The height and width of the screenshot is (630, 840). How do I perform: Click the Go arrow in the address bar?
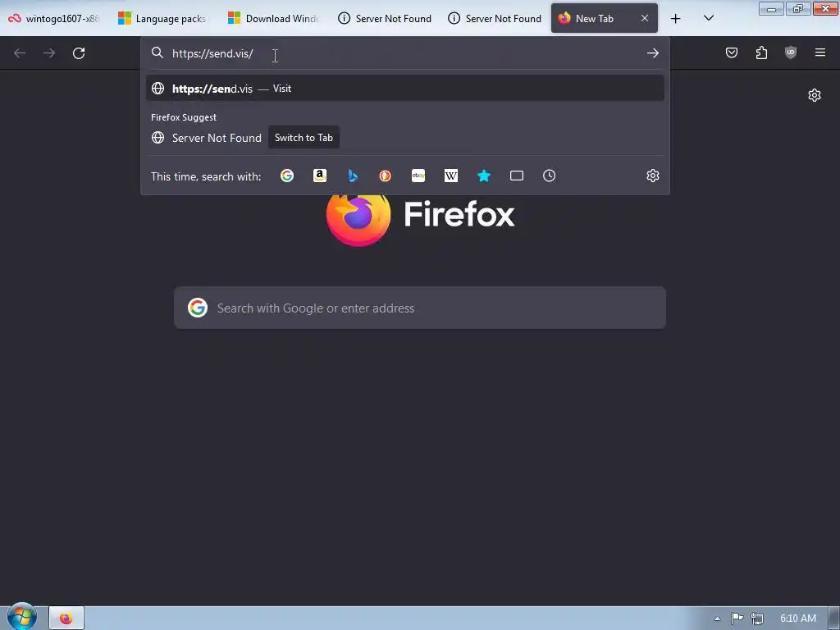coord(652,53)
